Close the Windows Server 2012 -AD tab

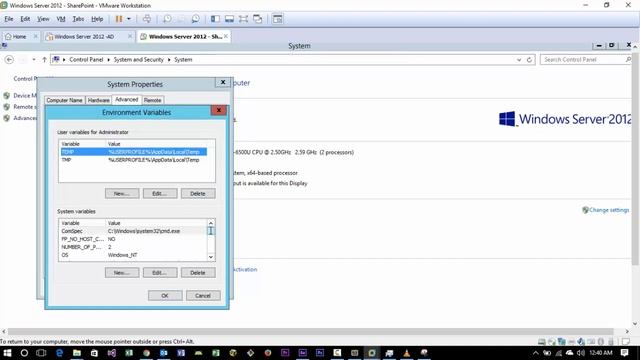click(130, 36)
